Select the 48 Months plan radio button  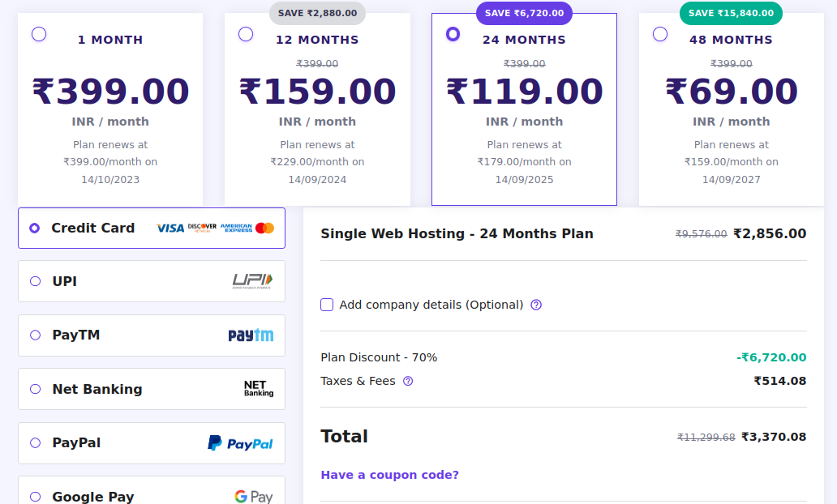(660, 34)
